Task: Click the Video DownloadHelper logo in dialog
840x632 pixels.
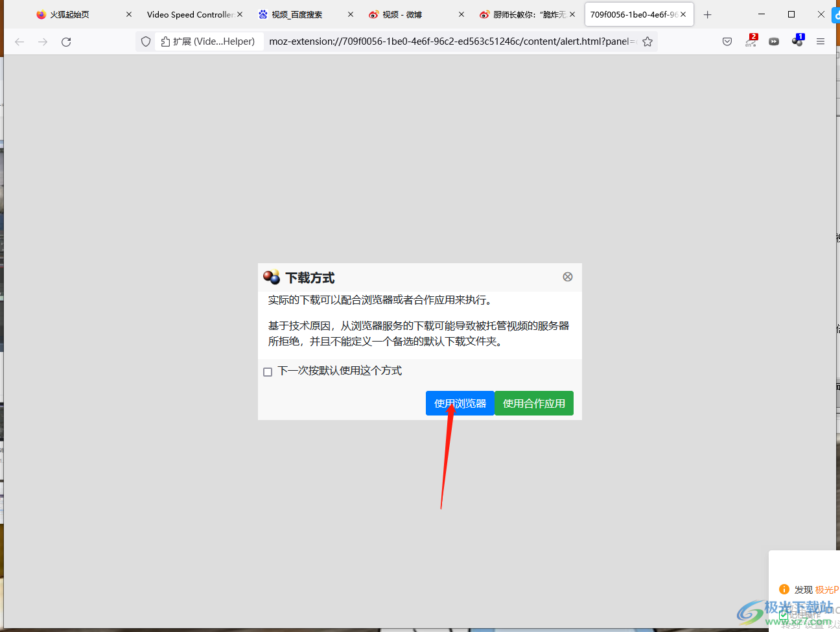Action: click(272, 277)
